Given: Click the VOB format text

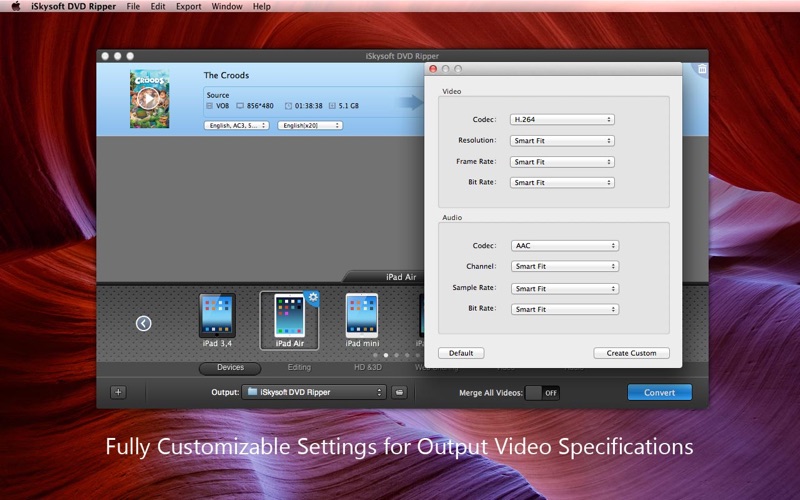Looking at the screenshot, I should [222, 106].
